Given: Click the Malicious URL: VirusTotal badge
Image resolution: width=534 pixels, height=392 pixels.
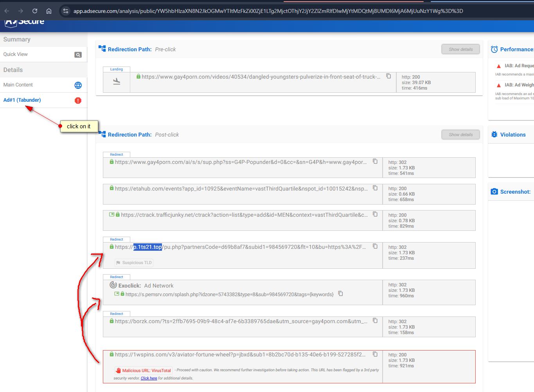Looking at the screenshot, I should point(143,370).
